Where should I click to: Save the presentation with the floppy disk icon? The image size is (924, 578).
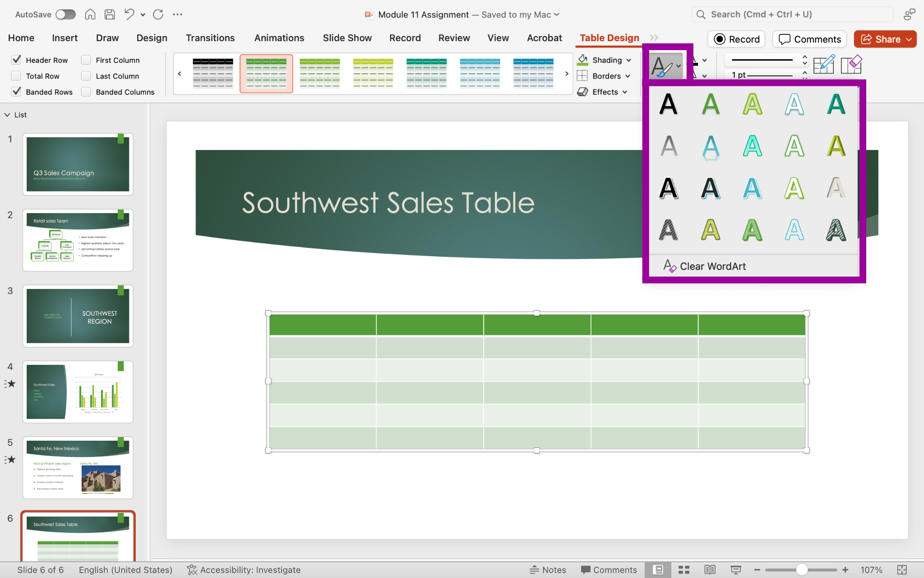point(110,14)
